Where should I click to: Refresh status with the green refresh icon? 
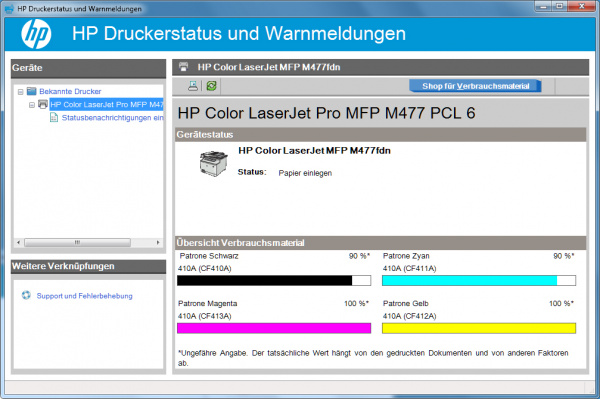[211, 86]
